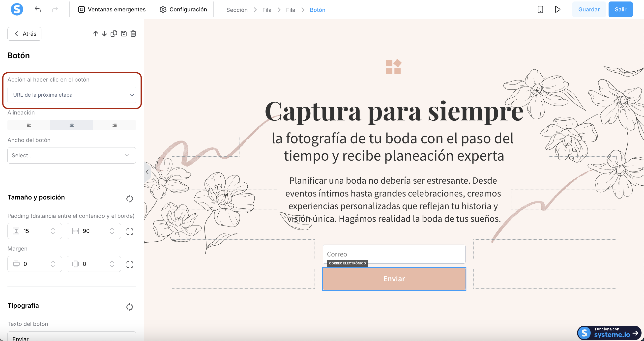Toggle individual padding sides icon
The height and width of the screenshot is (341, 644).
130,231
